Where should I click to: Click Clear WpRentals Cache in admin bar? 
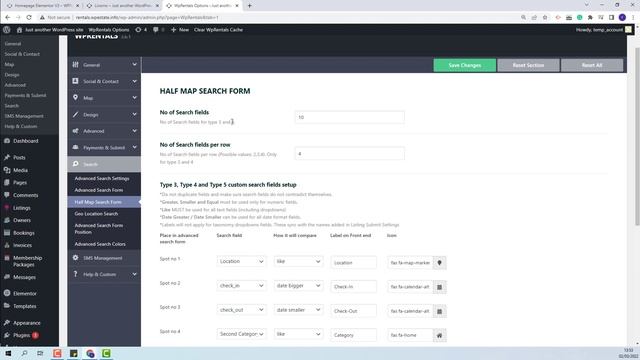218,29
